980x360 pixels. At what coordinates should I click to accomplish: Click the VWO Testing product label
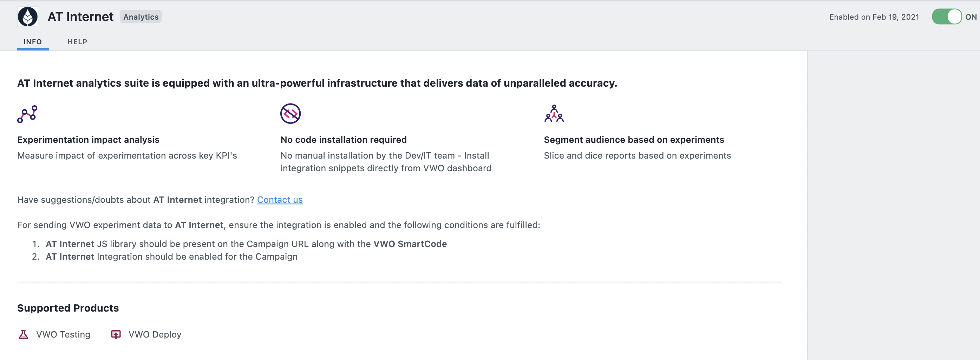[63, 334]
